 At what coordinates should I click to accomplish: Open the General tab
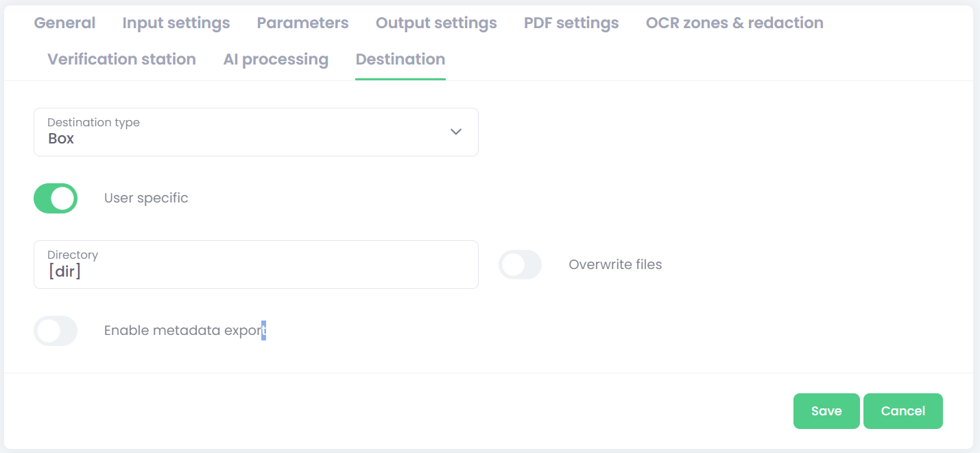pos(64,23)
